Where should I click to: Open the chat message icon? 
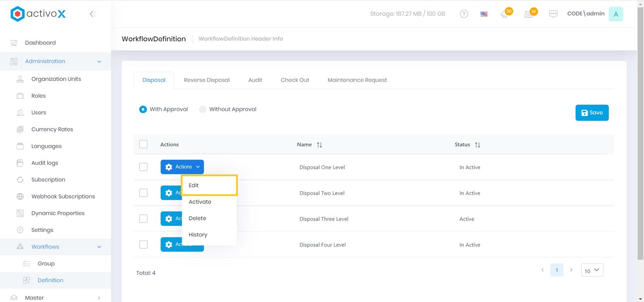point(553,14)
